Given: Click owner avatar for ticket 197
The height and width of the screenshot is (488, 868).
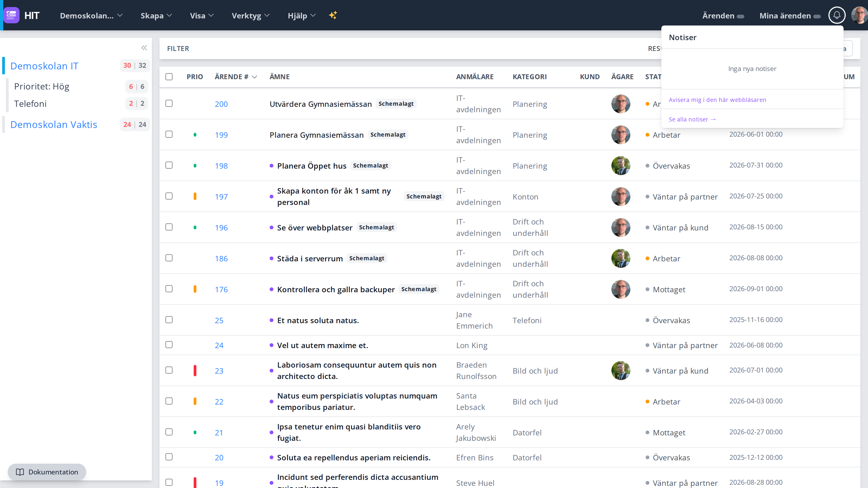Looking at the screenshot, I should [x=621, y=196].
